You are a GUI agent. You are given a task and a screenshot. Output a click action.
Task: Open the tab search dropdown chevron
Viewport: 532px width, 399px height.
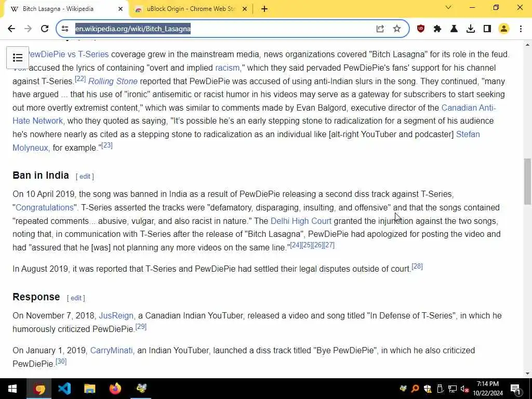pyautogui.click(x=448, y=7)
